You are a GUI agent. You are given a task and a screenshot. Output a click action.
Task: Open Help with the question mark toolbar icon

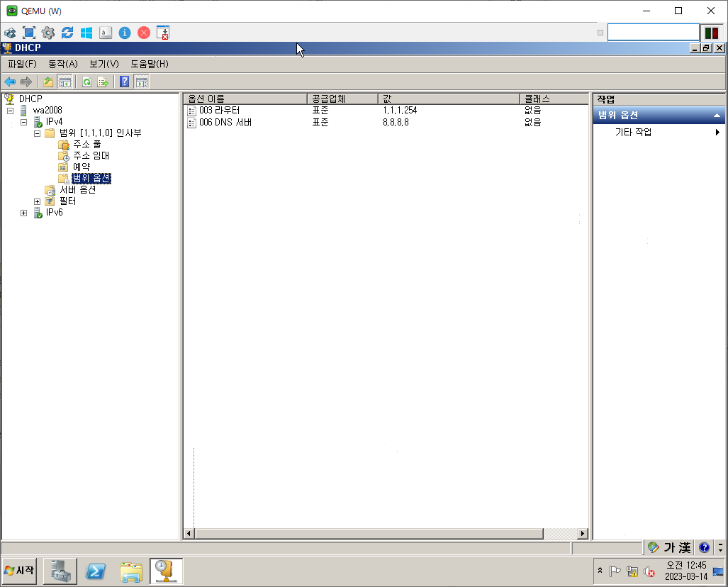[x=125, y=82]
